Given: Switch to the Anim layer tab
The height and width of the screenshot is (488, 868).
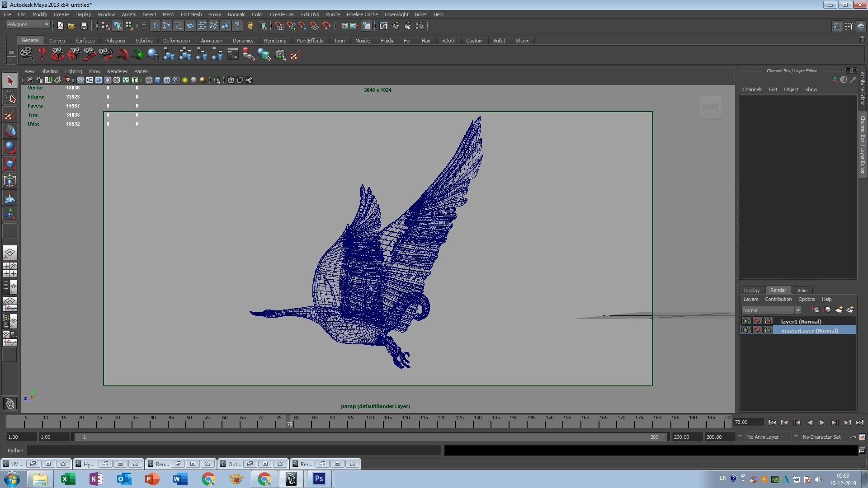Looking at the screenshot, I should point(802,291).
